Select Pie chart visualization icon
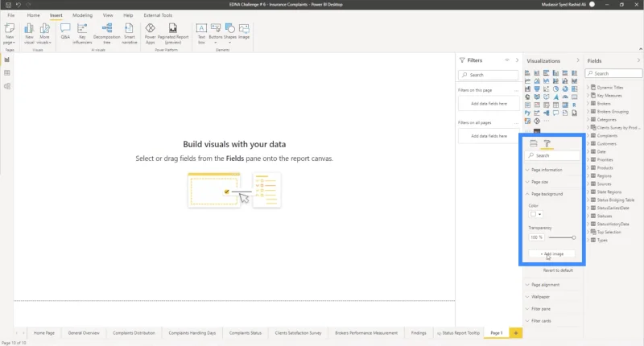Image resolution: width=644 pixels, height=346 pixels. tap(555, 89)
